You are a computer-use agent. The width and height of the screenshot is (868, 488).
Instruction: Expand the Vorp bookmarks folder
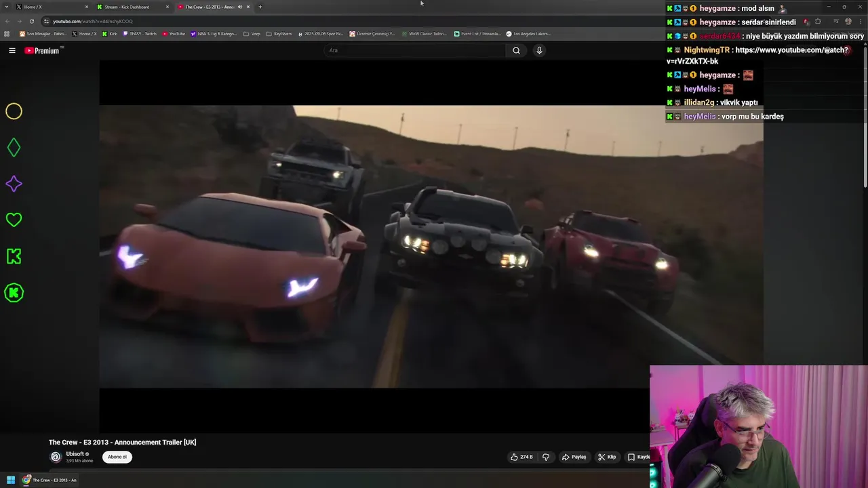252,33
